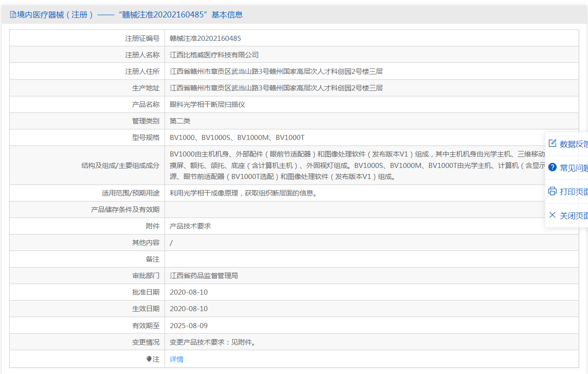Select the 关闭页面 close option
This screenshot has width=588, height=374.
click(x=574, y=216)
